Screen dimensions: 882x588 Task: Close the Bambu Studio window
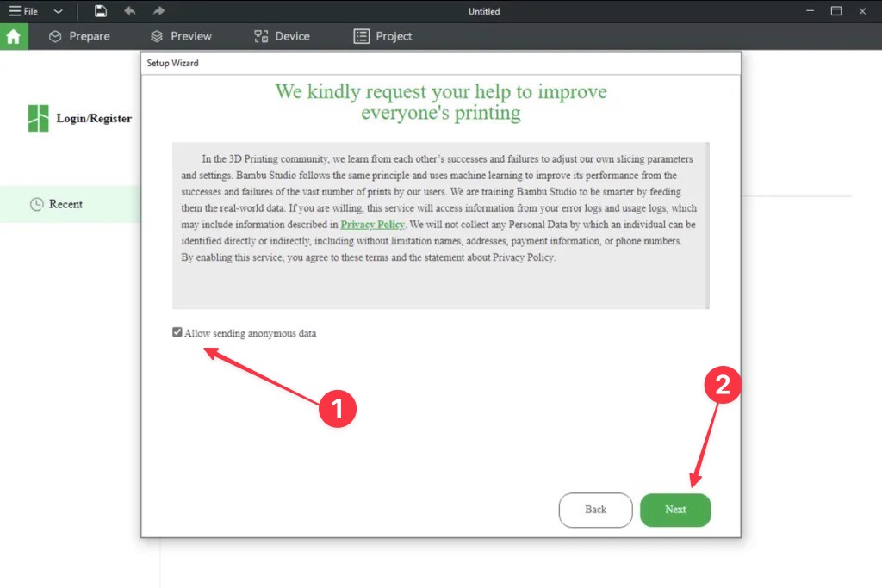pos(862,11)
